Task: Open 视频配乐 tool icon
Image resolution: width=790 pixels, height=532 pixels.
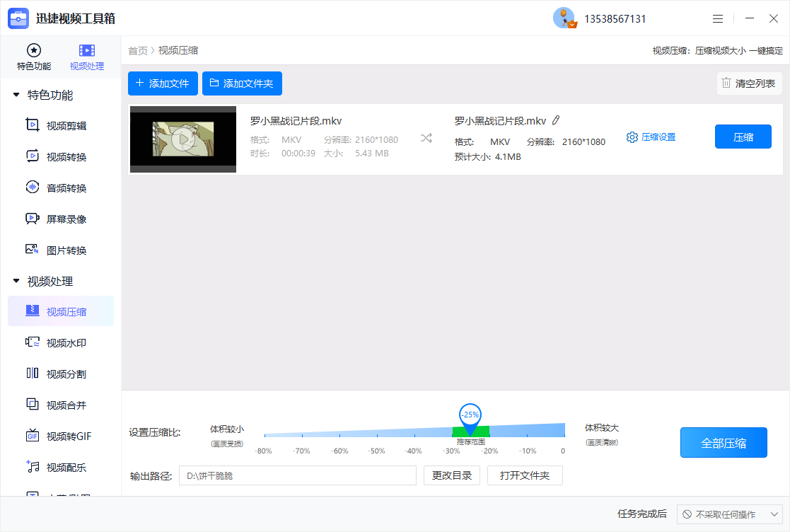Action: click(x=33, y=467)
